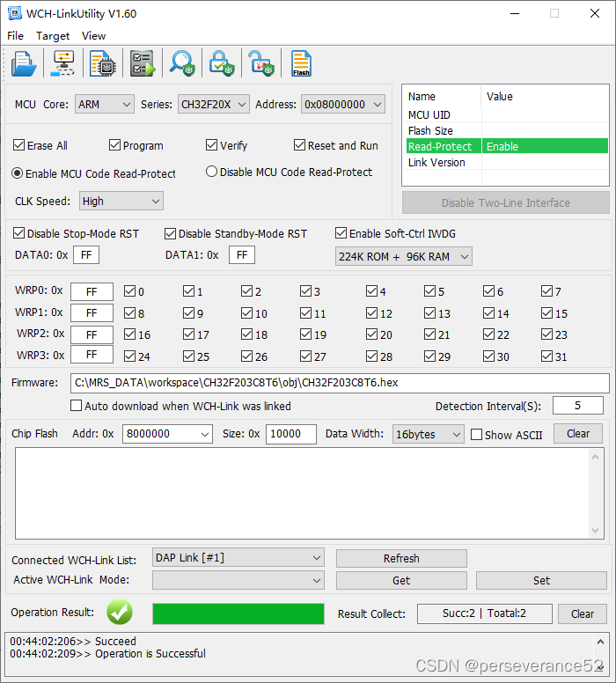
Task: Click the Succ:2 | Toatal:2 result field
Action: point(484,613)
